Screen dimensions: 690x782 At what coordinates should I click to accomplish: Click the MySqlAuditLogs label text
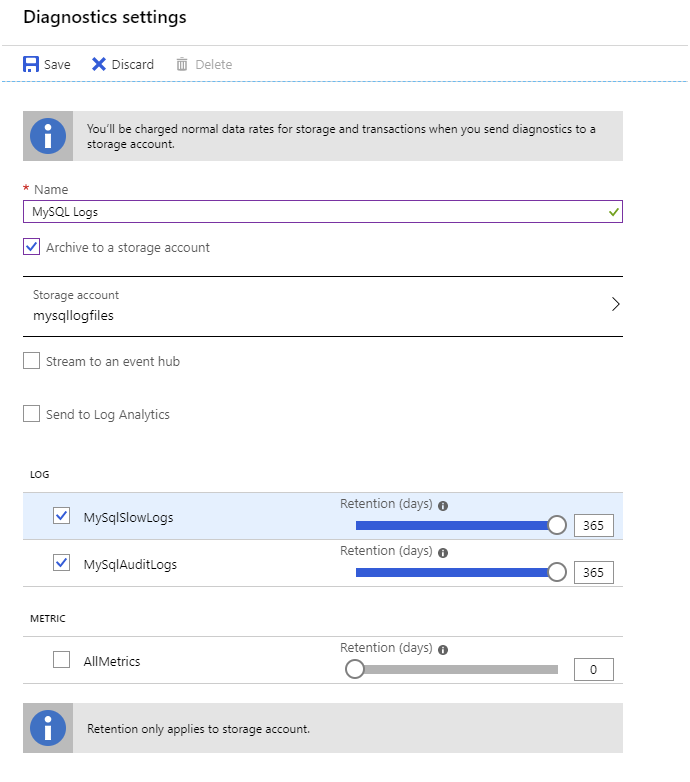130,565
